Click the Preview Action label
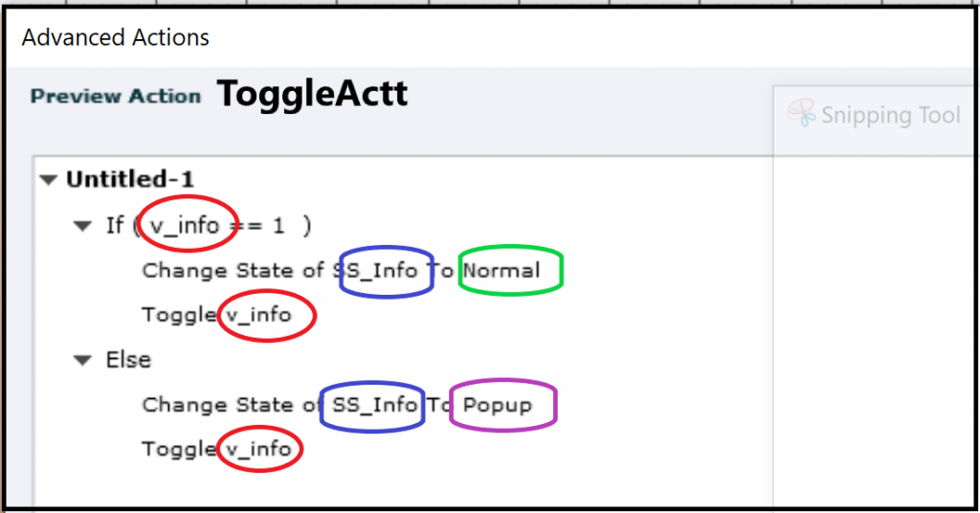Image resolution: width=980 pixels, height=513 pixels. 116,96
